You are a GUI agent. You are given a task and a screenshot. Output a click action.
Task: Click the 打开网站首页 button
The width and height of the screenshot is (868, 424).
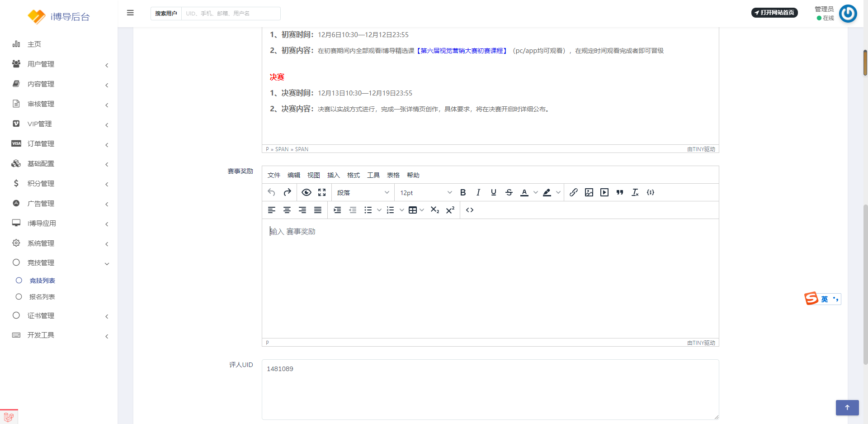[774, 13]
